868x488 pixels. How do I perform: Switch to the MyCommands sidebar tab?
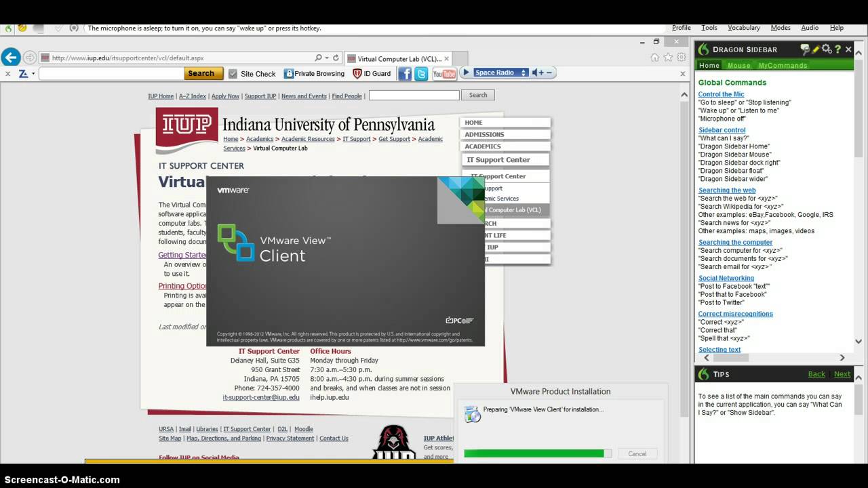click(x=783, y=65)
